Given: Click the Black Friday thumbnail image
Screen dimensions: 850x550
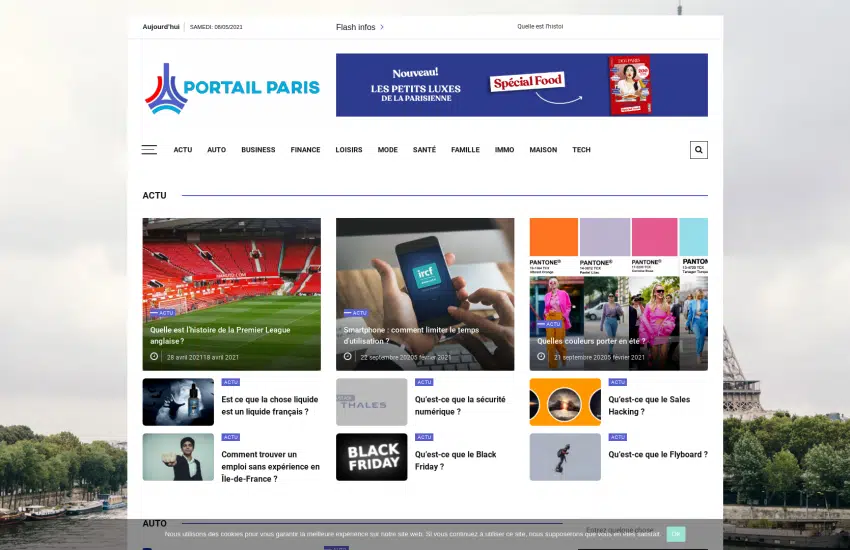Looking at the screenshot, I should click(371, 457).
